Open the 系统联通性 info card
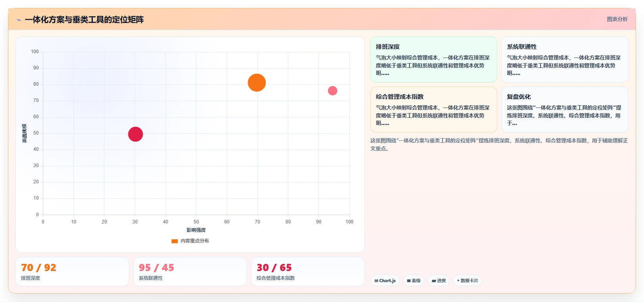The width and height of the screenshot is (644, 302). coord(565,60)
